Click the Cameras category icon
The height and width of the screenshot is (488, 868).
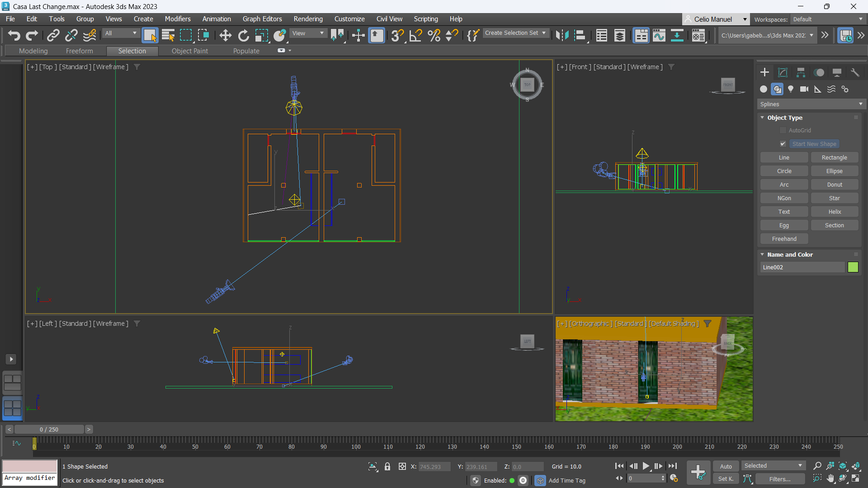pyautogui.click(x=804, y=89)
